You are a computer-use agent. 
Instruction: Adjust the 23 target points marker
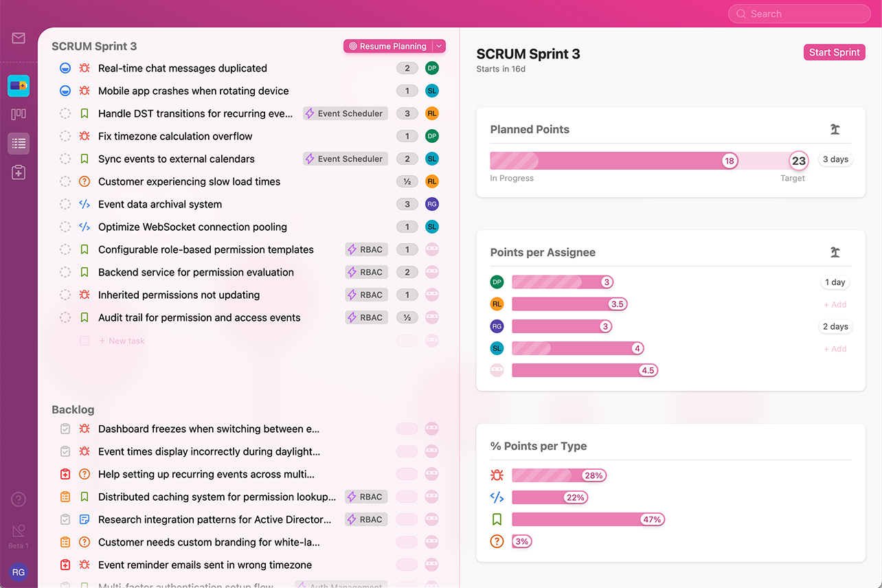798,161
